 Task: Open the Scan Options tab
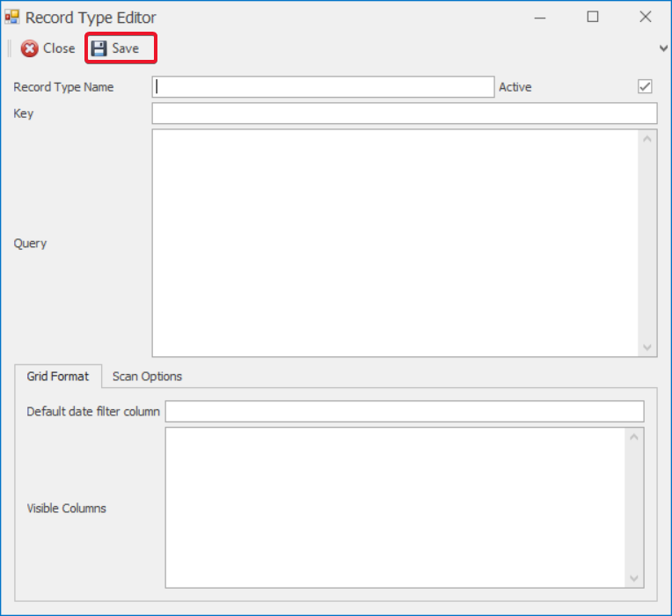click(147, 376)
